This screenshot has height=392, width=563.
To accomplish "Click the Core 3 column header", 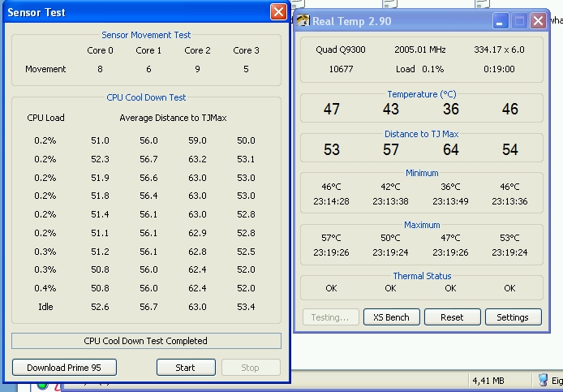I will [246, 50].
